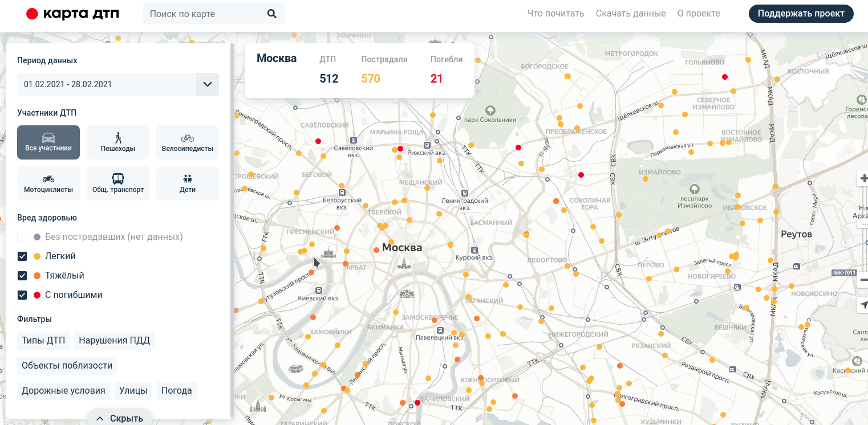Click the search magnifier icon
The height and width of the screenshot is (425, 868).
pyautogui.click(x=271, y=14)
